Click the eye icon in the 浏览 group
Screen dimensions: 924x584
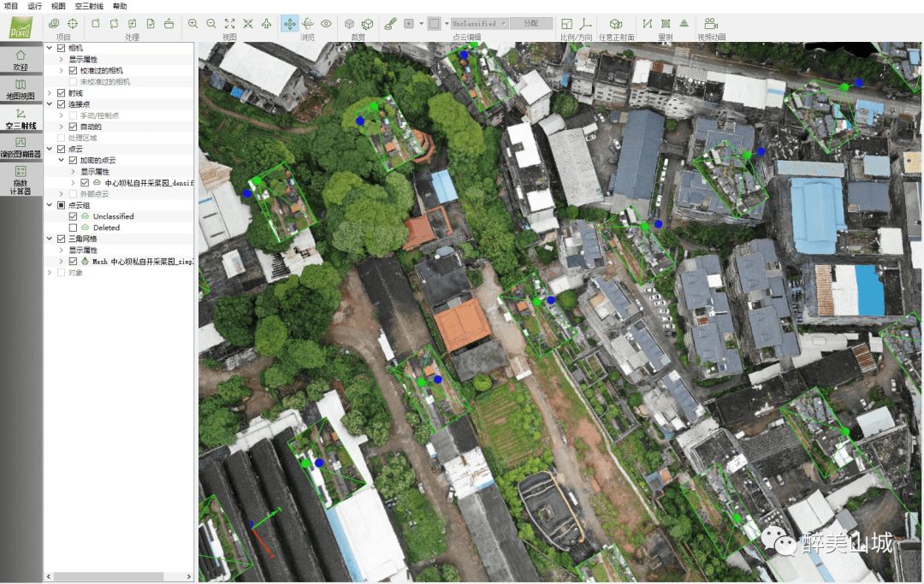coord(326,24)
